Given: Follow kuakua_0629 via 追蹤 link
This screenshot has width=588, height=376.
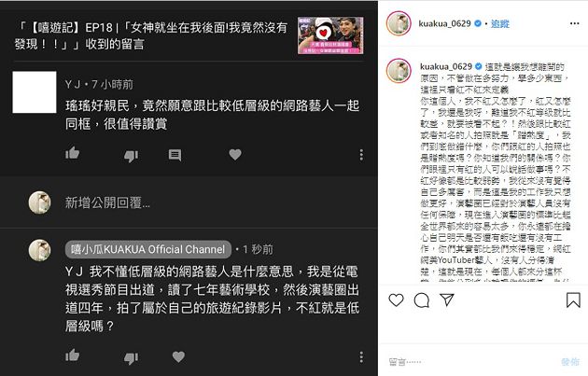Looking at the screenshot, I should 500,23.
